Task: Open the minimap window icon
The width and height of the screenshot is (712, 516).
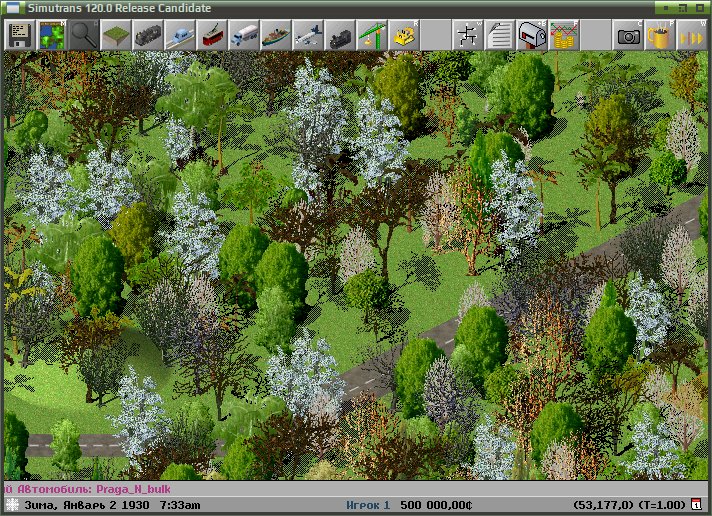Action: [52, 35]
